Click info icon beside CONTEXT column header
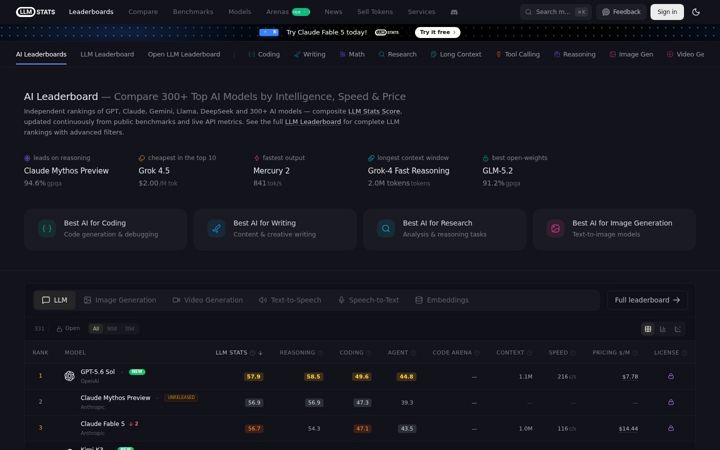 click(529, 353)
